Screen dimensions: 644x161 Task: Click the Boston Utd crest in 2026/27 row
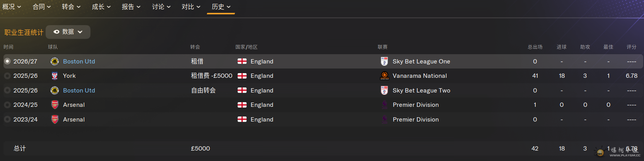(x=55, y=61)
